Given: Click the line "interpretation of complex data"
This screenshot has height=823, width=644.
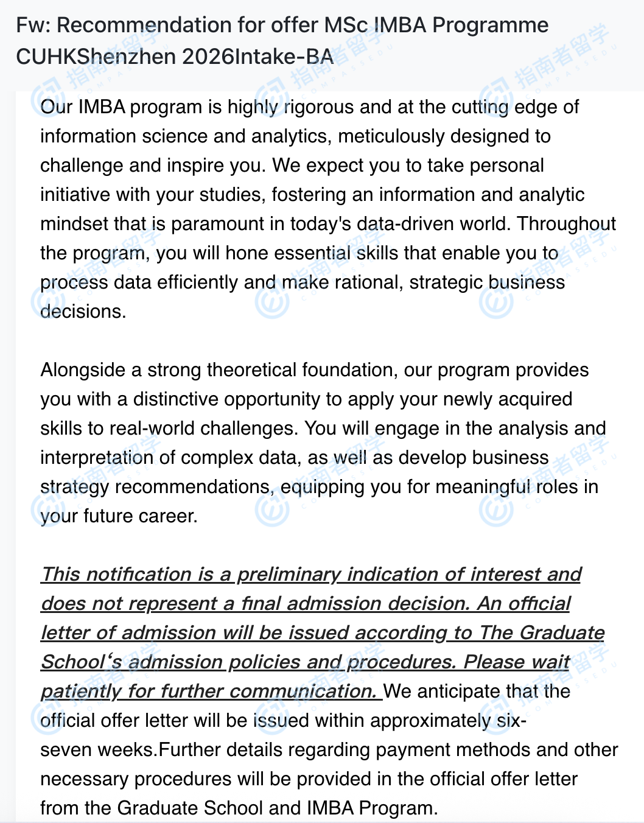Looking at the screenshot, I should coord(171,458).
